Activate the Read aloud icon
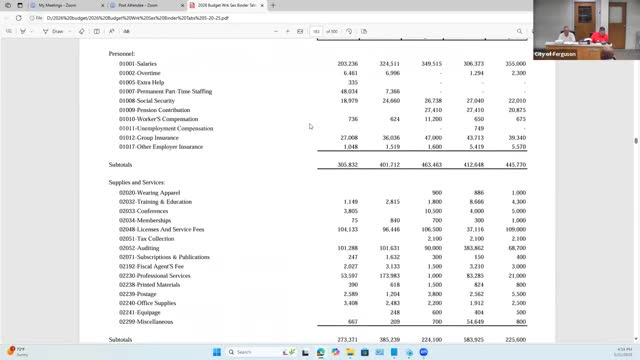Viewport: 640px width, 360px height. (111, 31)
